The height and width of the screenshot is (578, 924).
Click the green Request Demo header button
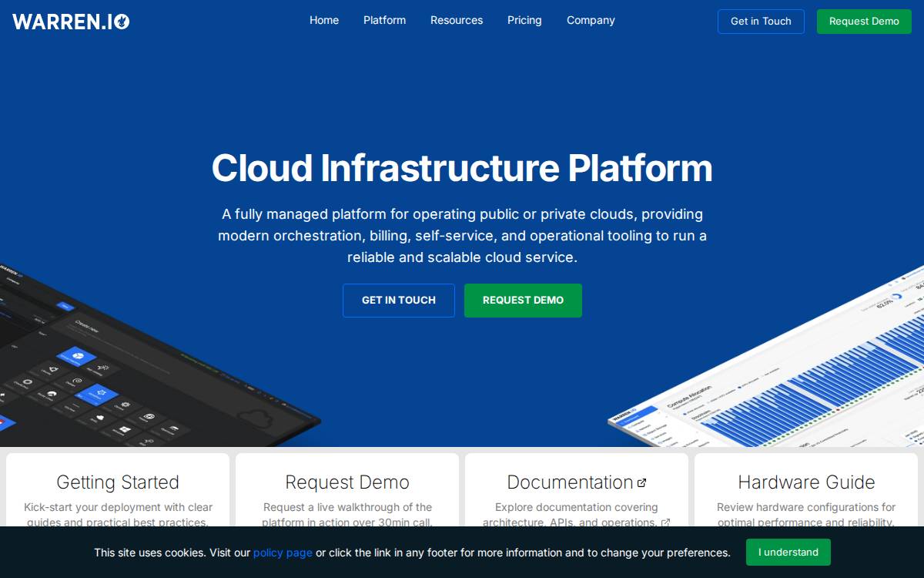[x=864, y=22]
